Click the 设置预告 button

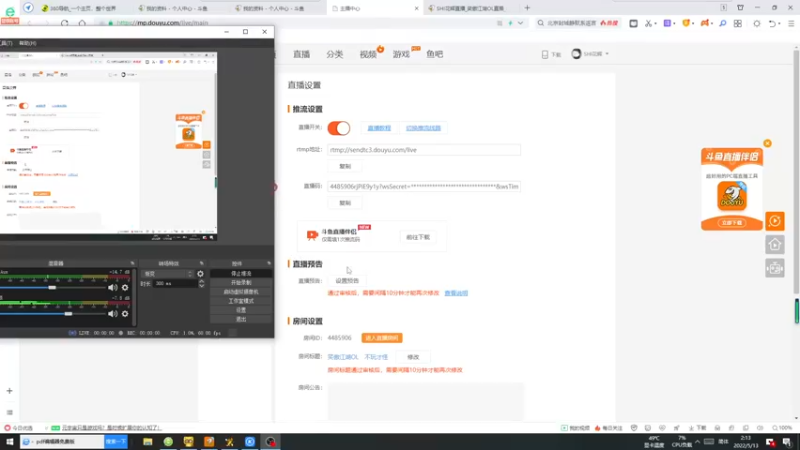(x=347, y=281)
